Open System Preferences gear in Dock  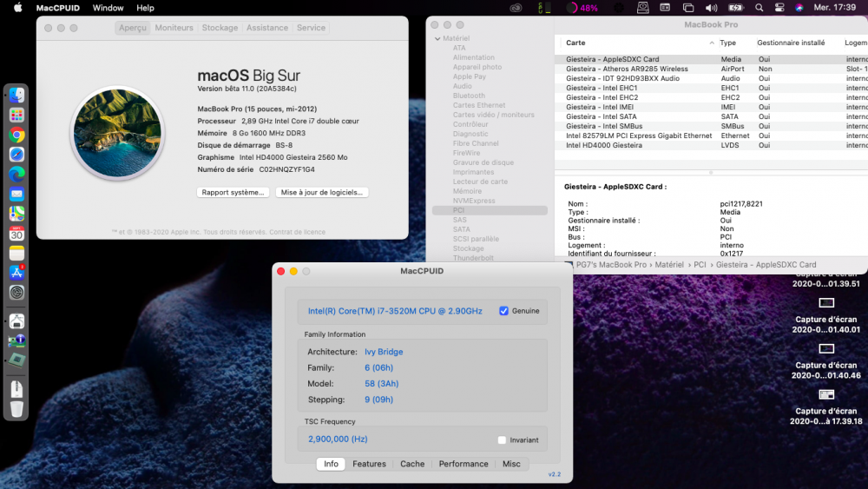coord(16,293)
